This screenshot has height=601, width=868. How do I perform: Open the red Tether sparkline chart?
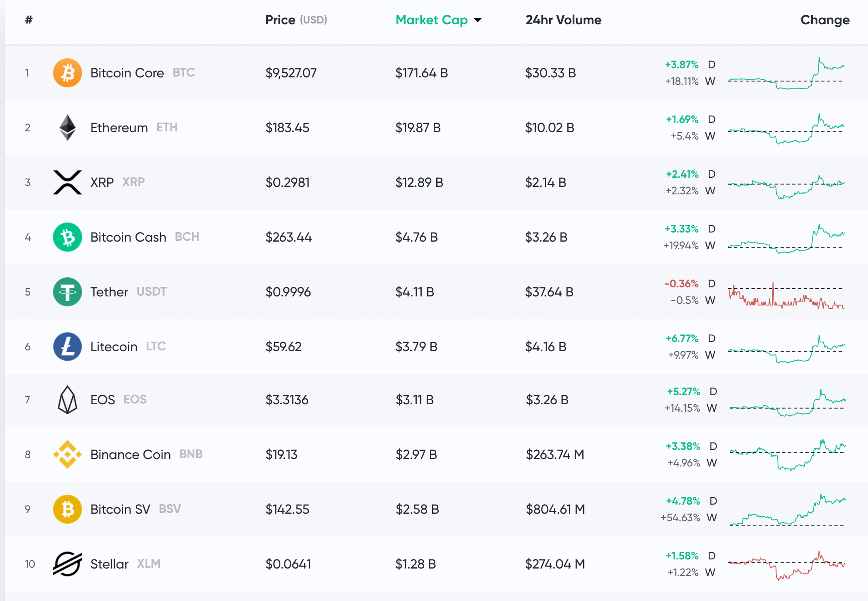(x=786, y=295)
